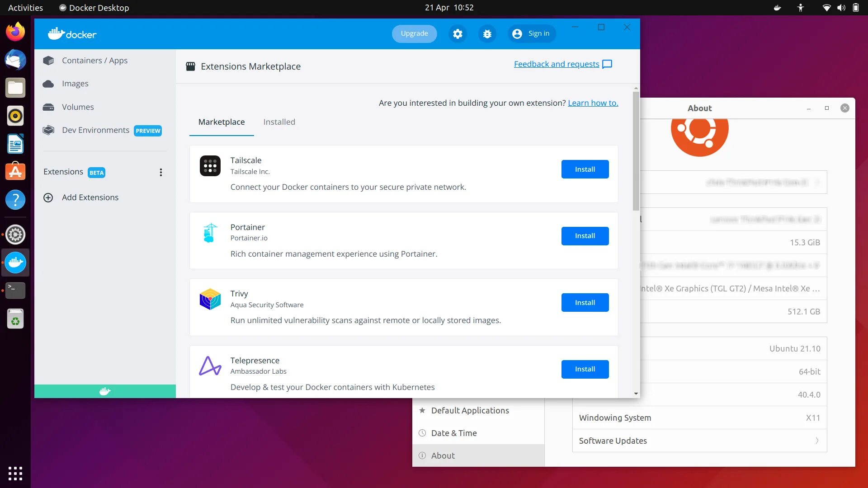The height and width of the screenshot is (488, 868).
Task: Expand Software Updates chevron row
Action: [817, 441]
